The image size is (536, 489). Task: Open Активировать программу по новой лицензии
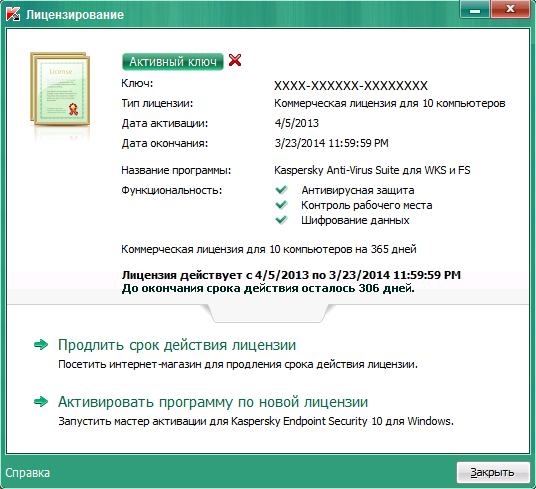(x=213, y=402)
